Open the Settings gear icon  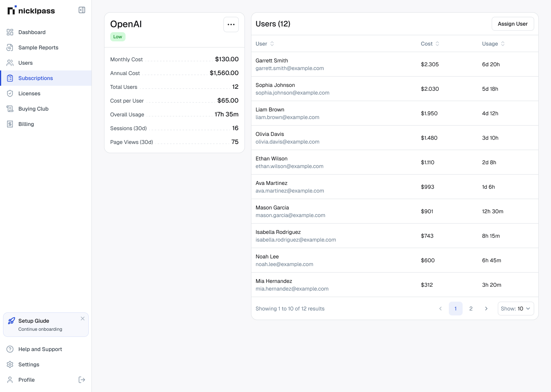click(10, 364)
